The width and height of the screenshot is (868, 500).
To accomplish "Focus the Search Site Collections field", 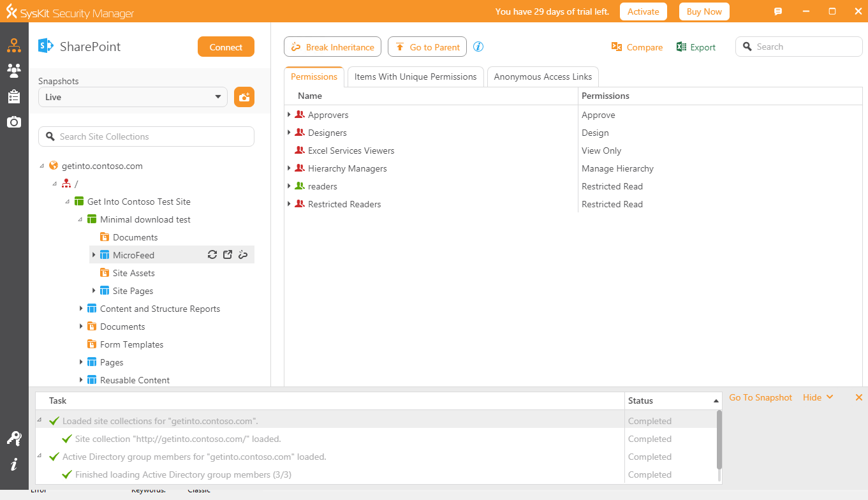I will pos(146,136).
